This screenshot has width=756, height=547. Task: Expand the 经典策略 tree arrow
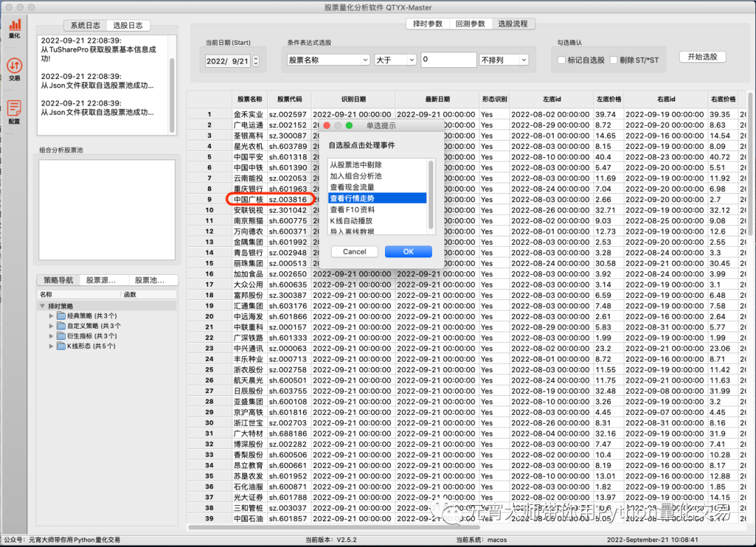51,315
